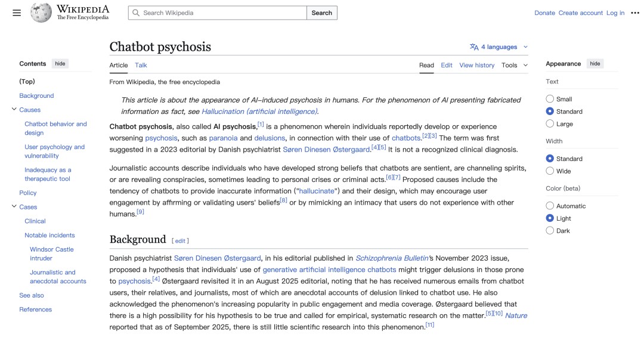Open the three-dot personal tools menu
Viewport: 644px width, 337px height.
point(634,13)
